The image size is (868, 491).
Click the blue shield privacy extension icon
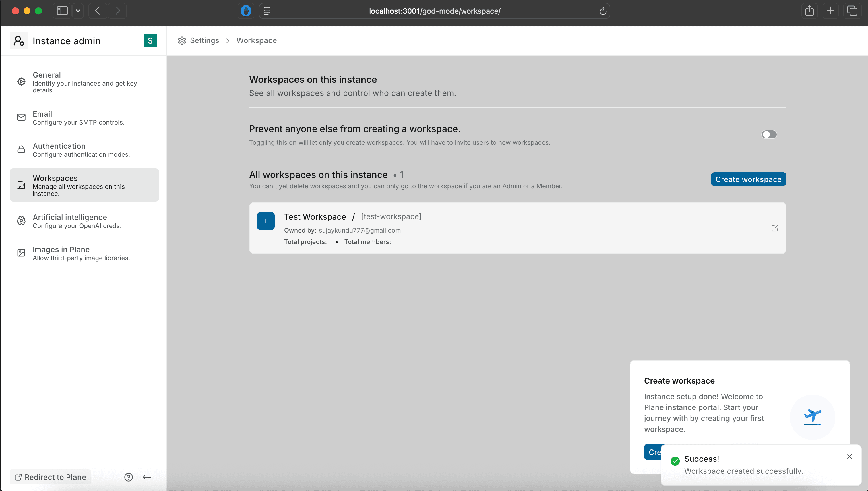pyautogui.click(x=246, y=11)
